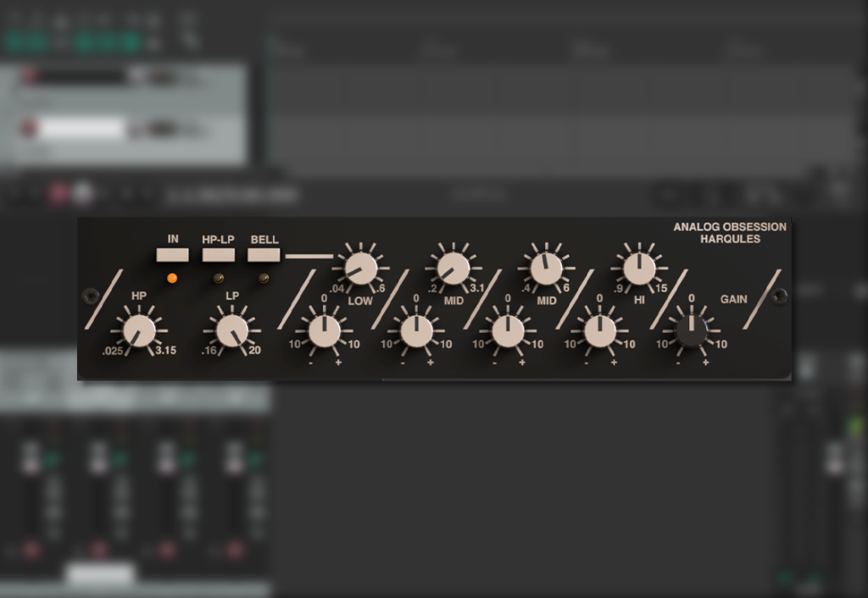Select the black output GAIN knob
Viewport: 868px width, 598px height.
click(692, 332)
